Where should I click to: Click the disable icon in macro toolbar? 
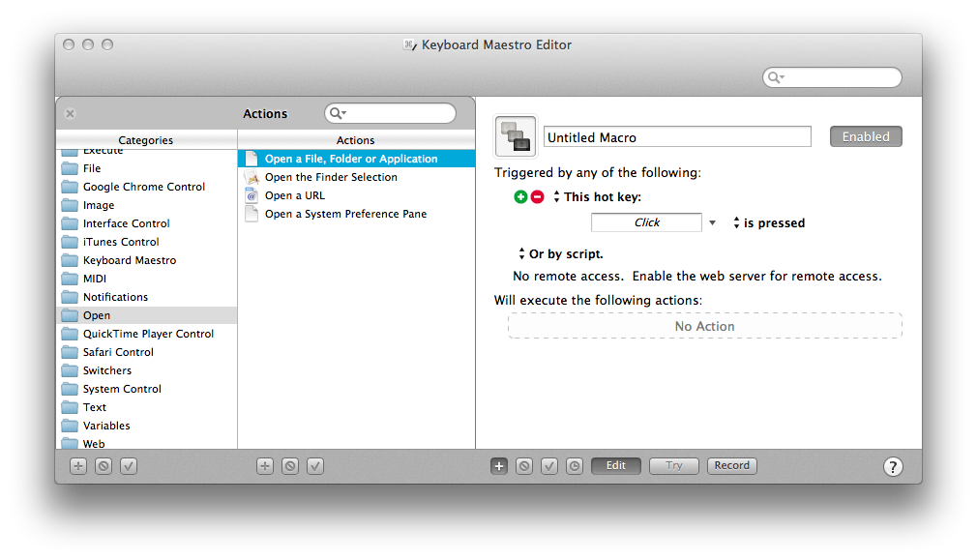524,466
